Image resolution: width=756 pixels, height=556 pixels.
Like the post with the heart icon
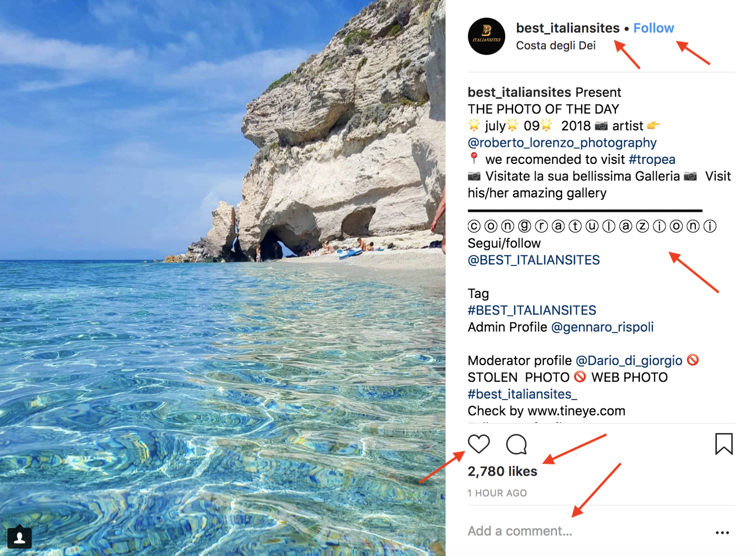click(478, 444)
